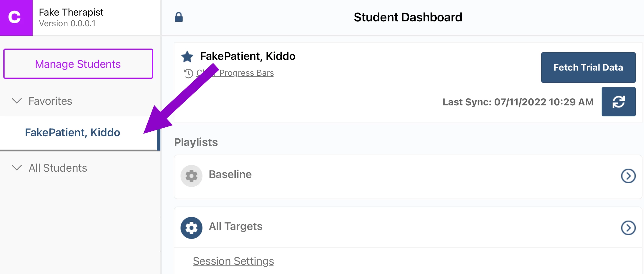This screenshot has height=274, width=644.
Task: Click the Favorites section label
Action: pos(50,101)
